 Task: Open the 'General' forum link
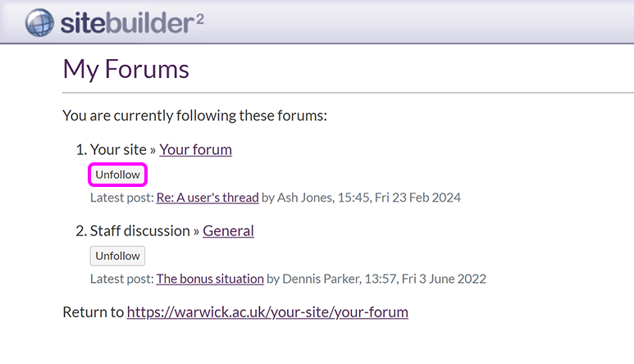[228, 230]
